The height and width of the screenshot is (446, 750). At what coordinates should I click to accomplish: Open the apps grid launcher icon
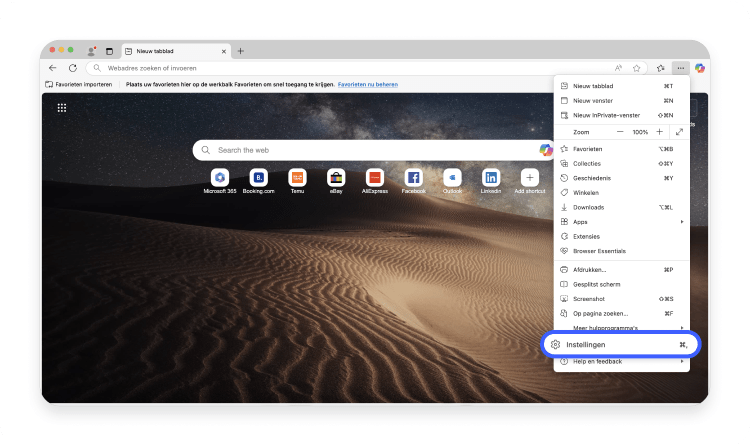coord(62,108)
